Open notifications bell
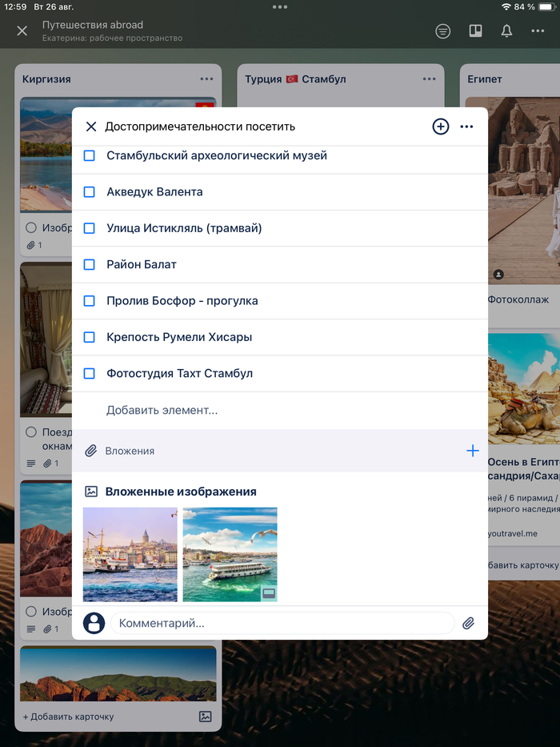This screenshot has width=560, height=747. 506,31
